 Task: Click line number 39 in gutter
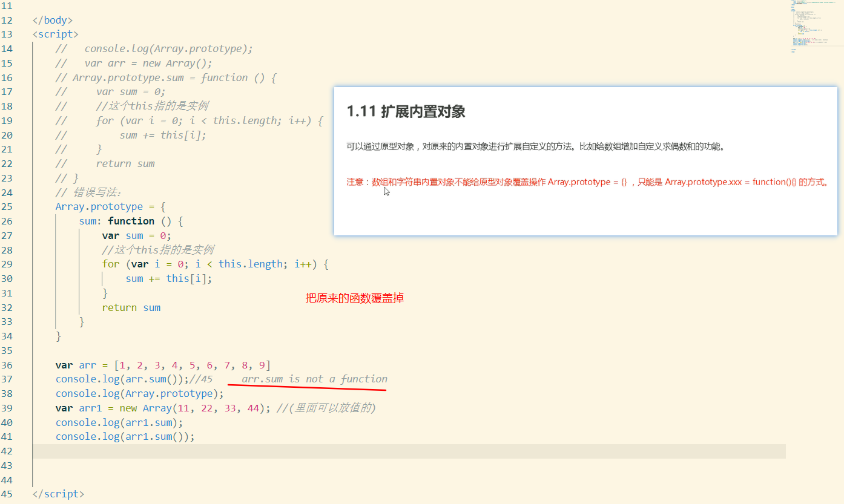pos(7,408)
